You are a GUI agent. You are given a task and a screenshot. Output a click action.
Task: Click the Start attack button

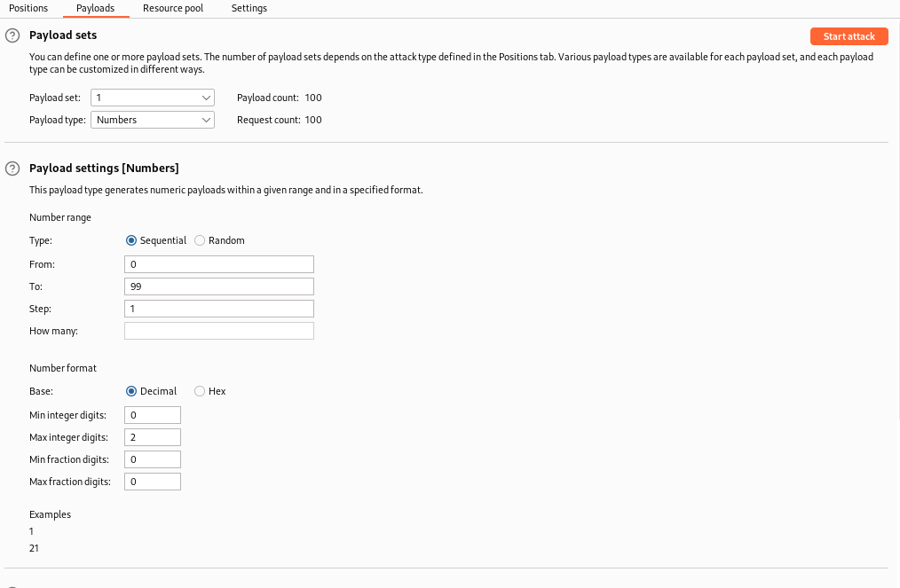(849, 36)
